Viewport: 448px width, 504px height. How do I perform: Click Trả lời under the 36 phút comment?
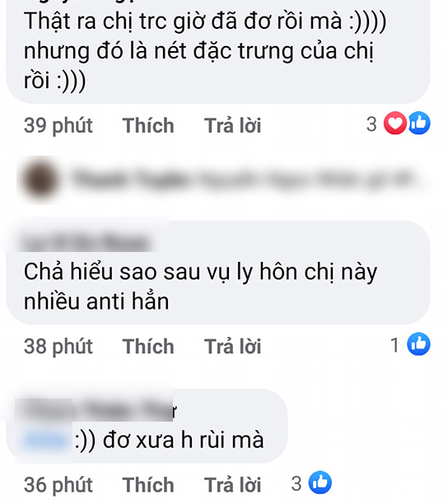(x=233, y=485)
